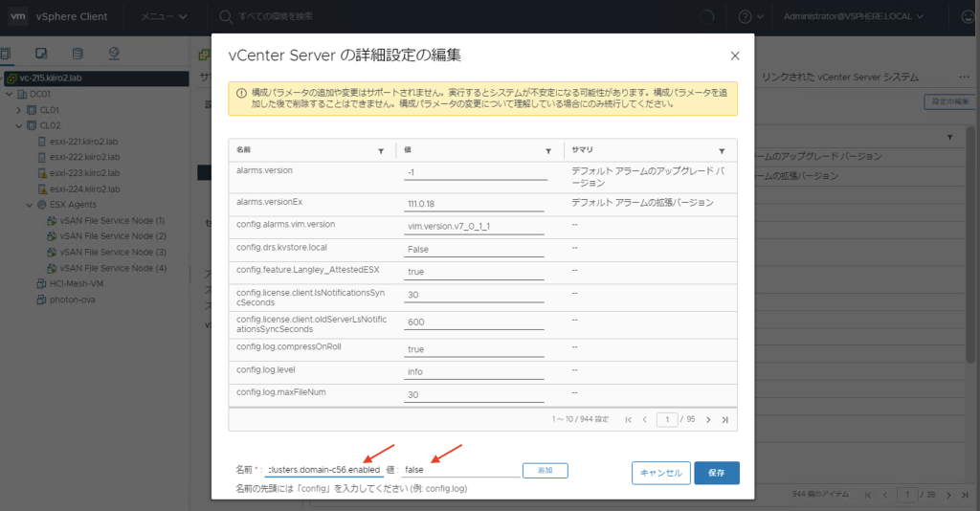This screenshot has height=511, width=980.
Task: Click the background table page number field
Action: pyautogui.click(x=907, y=495)
